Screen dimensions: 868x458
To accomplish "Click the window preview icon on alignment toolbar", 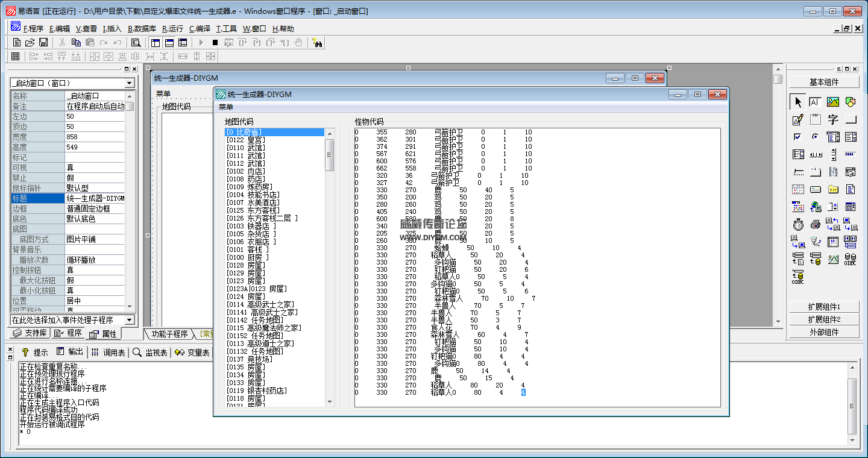I will (x=16, y=56).
